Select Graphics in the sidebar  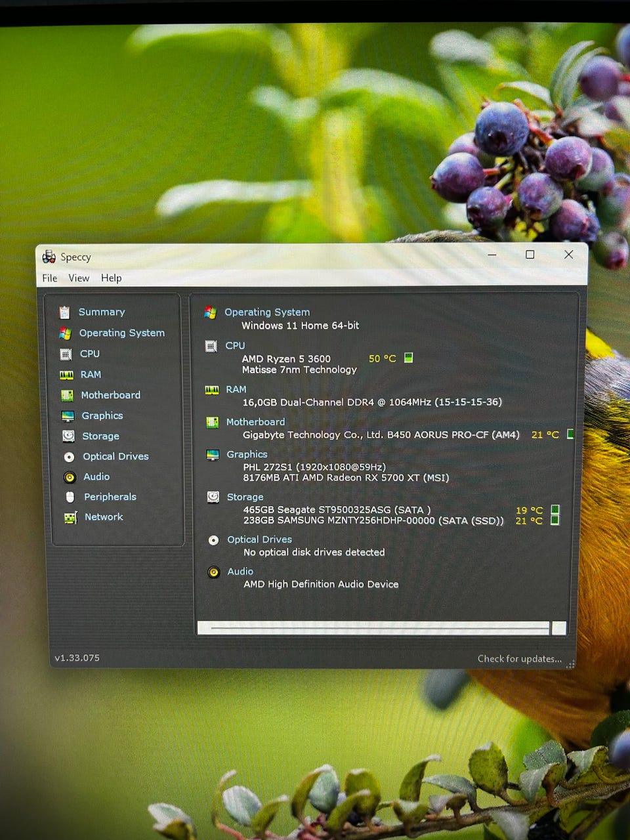tap(102, 416)
